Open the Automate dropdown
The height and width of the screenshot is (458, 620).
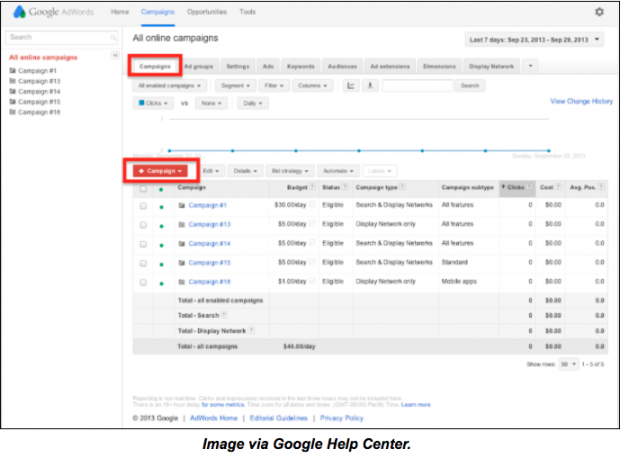338,171
